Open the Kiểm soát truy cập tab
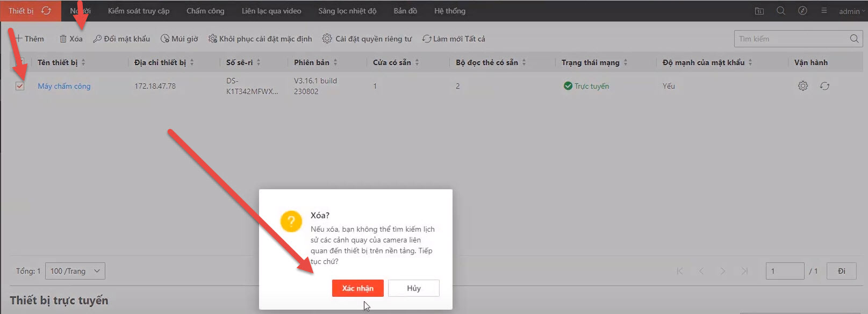Viewport: 868px width, 314px height. pos(139,11)
